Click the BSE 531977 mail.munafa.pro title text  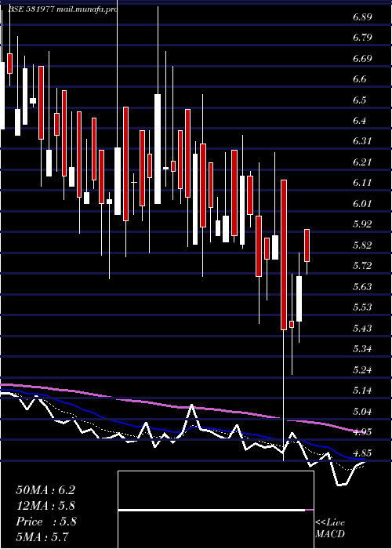(x=62, y=9)
